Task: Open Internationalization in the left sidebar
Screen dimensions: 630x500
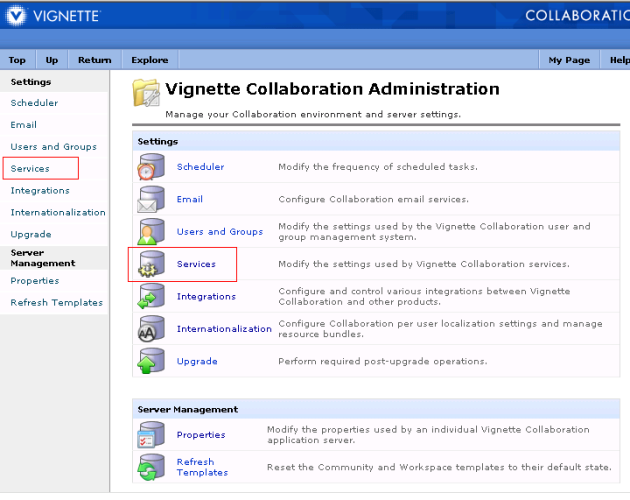Action: (58, 212)
